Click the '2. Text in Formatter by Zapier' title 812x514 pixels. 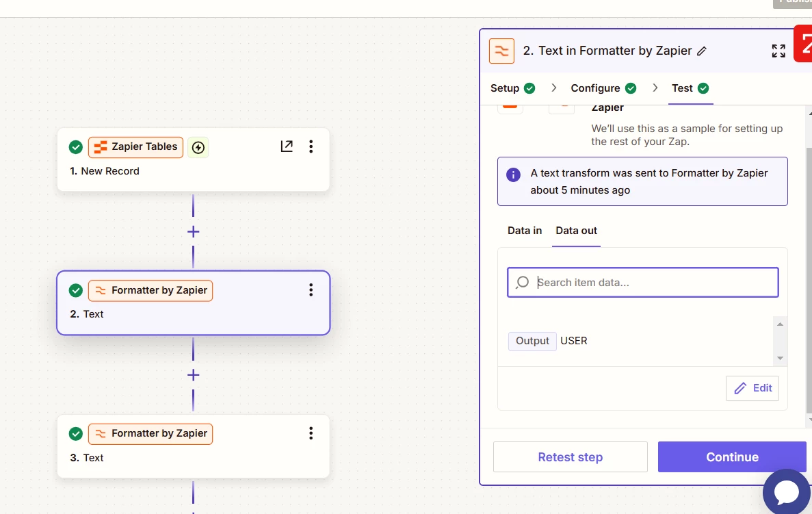point(607,51)
